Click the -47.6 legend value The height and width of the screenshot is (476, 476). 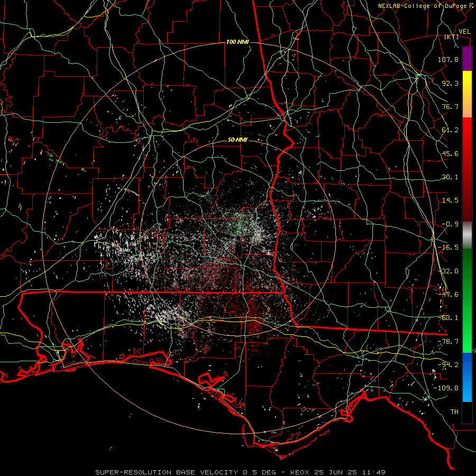point(448,295)
